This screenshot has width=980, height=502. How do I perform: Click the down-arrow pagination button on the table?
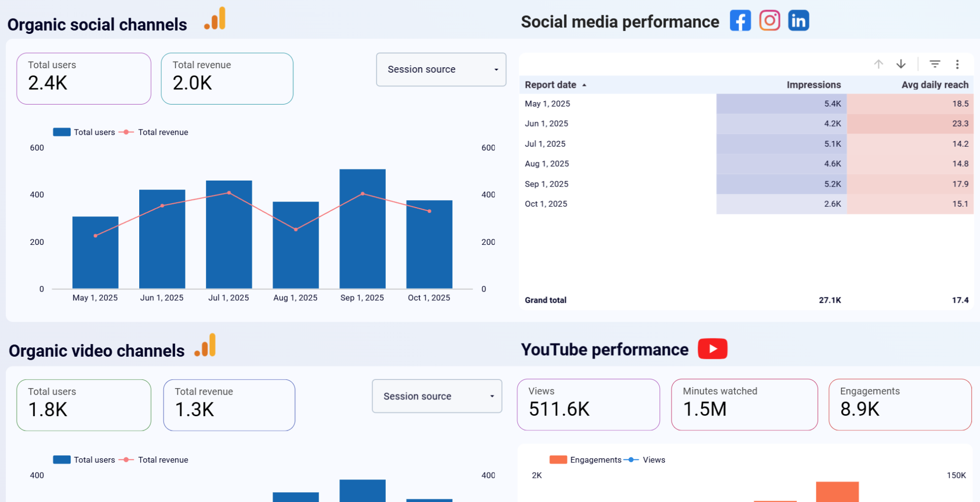pyautogui.click(x=901, y=64)
